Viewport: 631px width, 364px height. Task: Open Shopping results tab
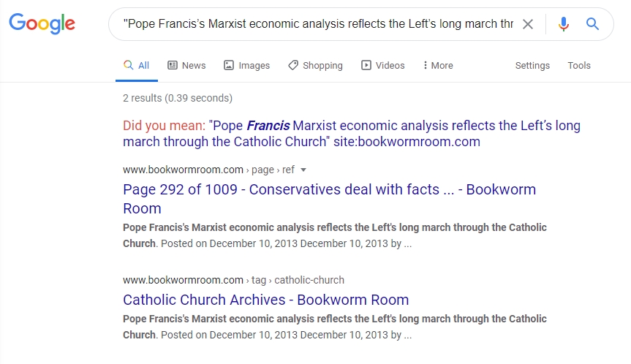point(316,65)
